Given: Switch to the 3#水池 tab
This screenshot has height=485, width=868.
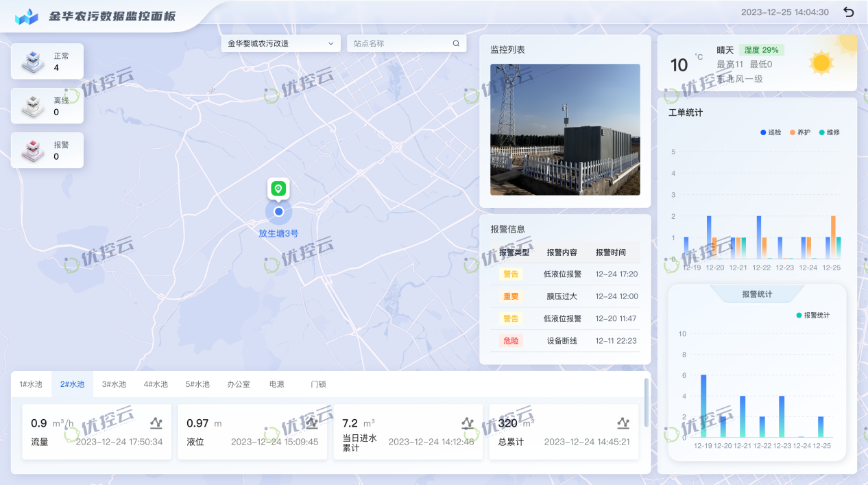Looking at the screenshot, I should (x=113, y=384).
